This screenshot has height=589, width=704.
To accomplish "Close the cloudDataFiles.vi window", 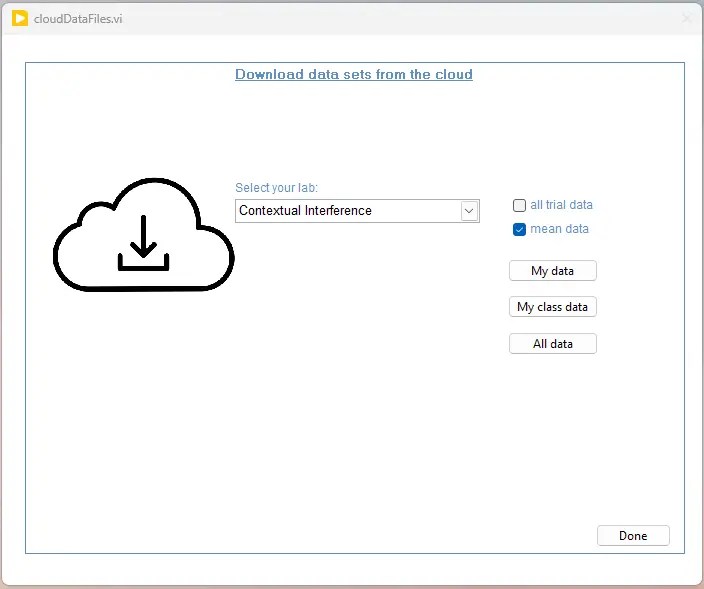I will click(x=687, y=18).
